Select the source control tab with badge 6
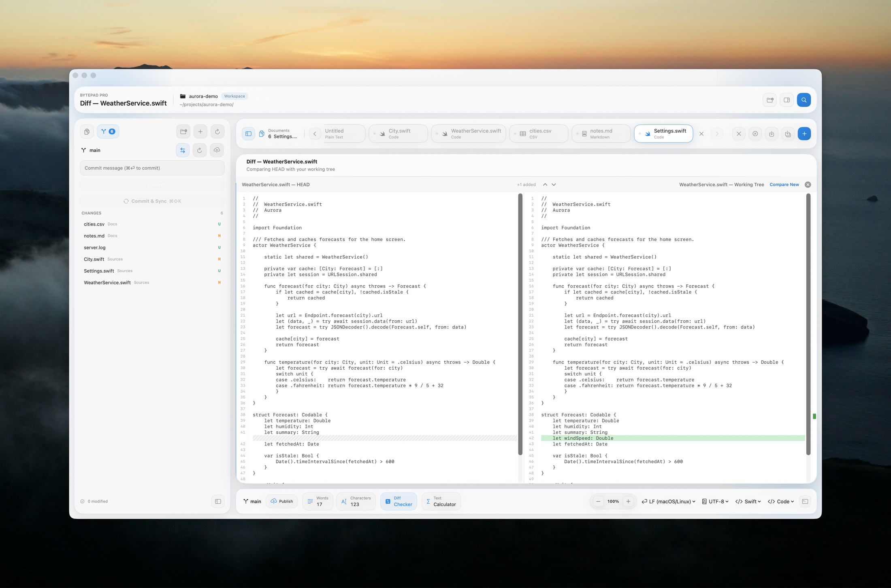The image size is (891, 588). tap(108, 132)
